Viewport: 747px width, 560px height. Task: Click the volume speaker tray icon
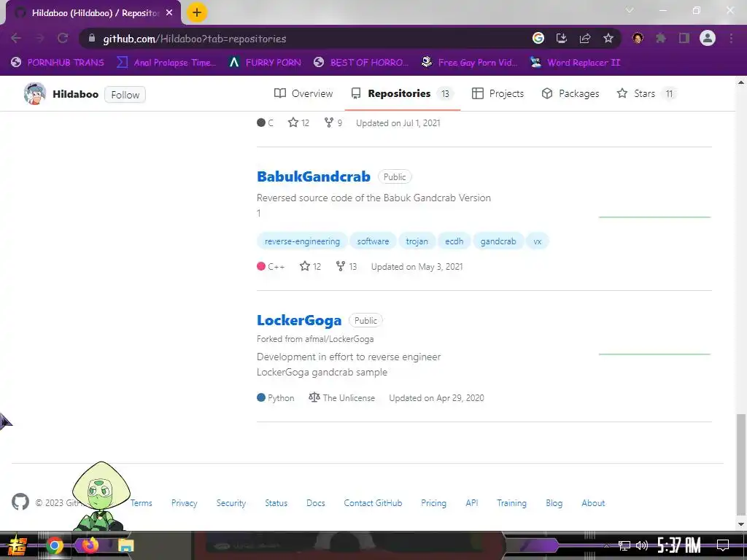(642, 545)
